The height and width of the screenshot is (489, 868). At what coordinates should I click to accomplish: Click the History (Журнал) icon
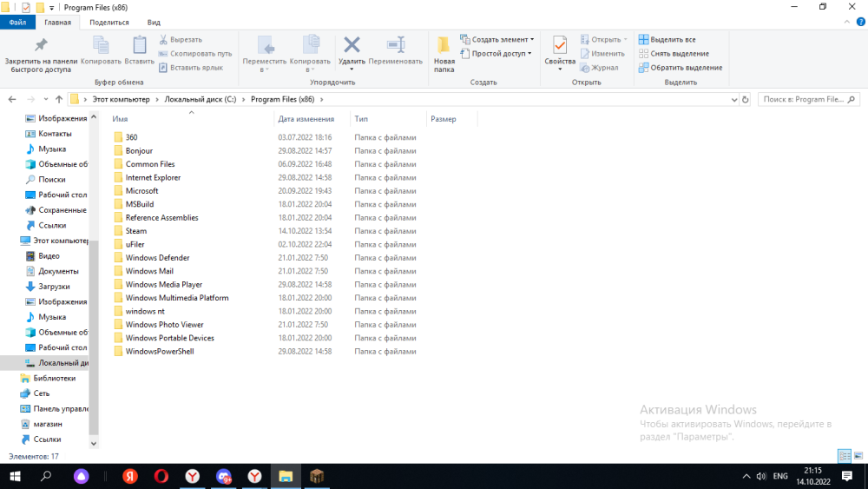(584, 68)
